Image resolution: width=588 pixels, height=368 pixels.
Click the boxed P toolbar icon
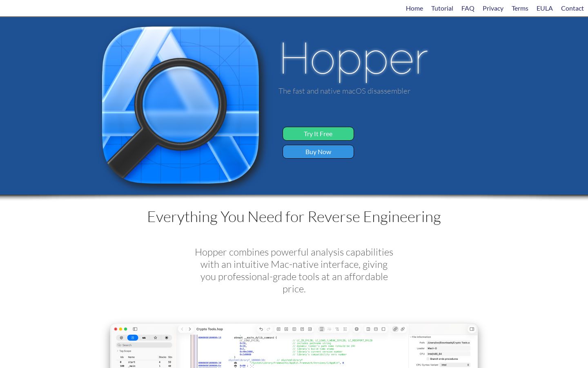point(302,329)
